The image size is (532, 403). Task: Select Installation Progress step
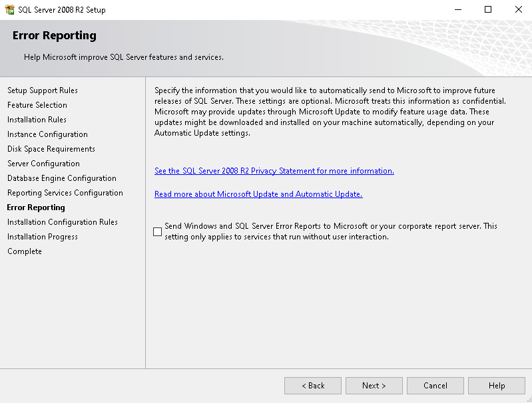coord(43,237)
